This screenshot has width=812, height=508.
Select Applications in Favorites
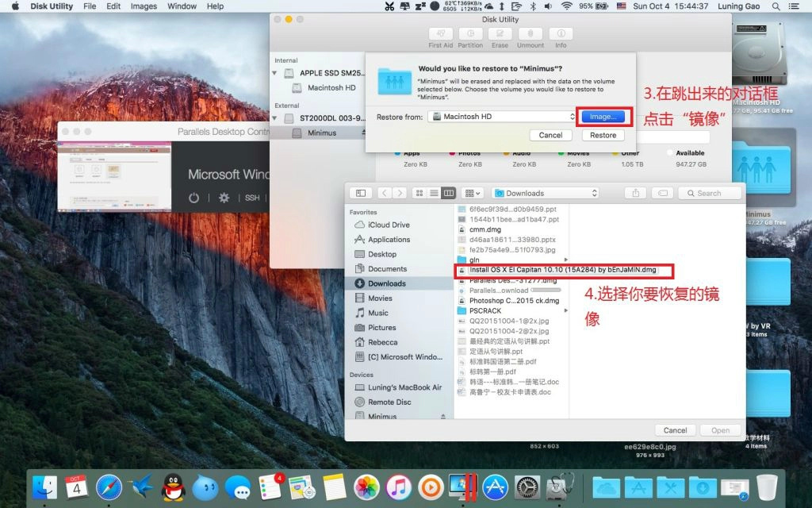[389, 240]
